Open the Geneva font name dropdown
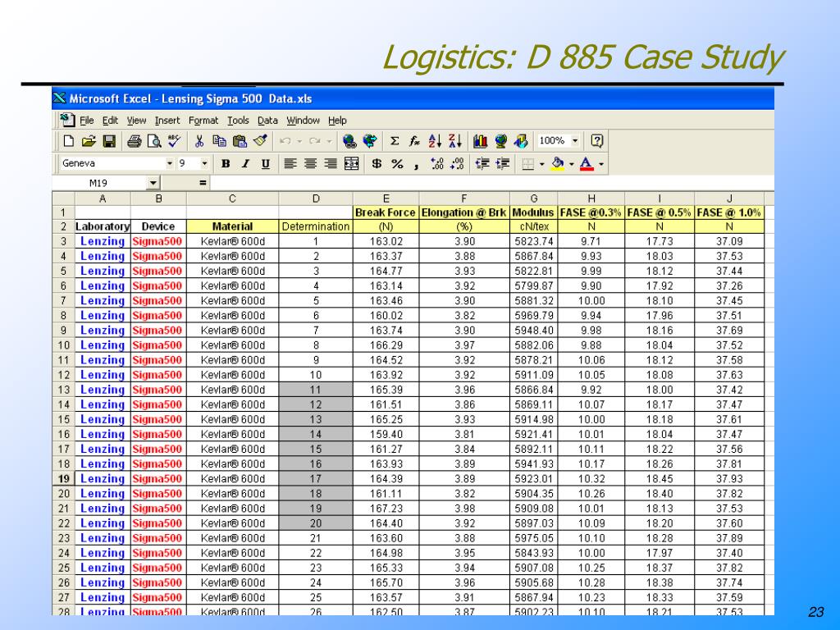Screen dimensions: 840x630 point(169,164)
